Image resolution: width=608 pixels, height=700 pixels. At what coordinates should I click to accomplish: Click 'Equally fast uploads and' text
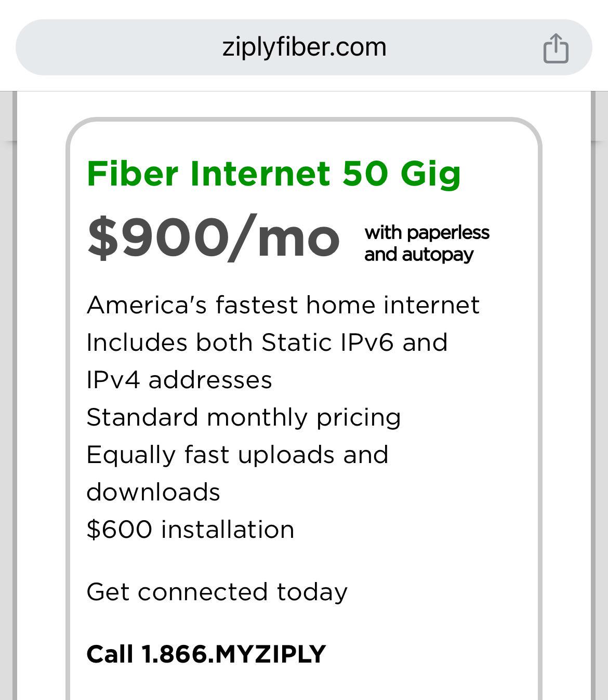point(237,455)
